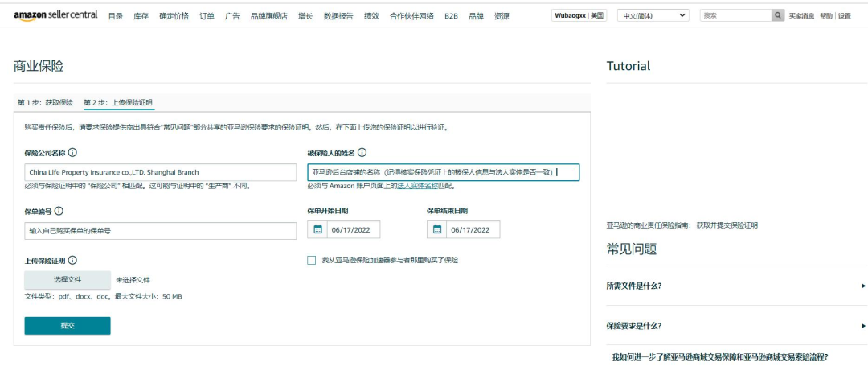Click info icon next to 上传保险证明
Screen dimensions: 868x375
[x=72, y=261]
